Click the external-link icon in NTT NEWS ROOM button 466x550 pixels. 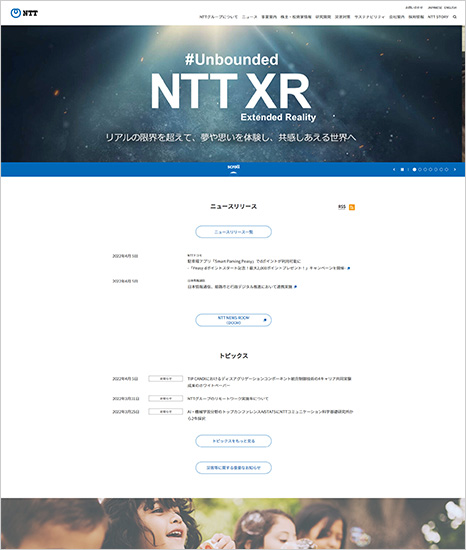[x=265, y=320]
